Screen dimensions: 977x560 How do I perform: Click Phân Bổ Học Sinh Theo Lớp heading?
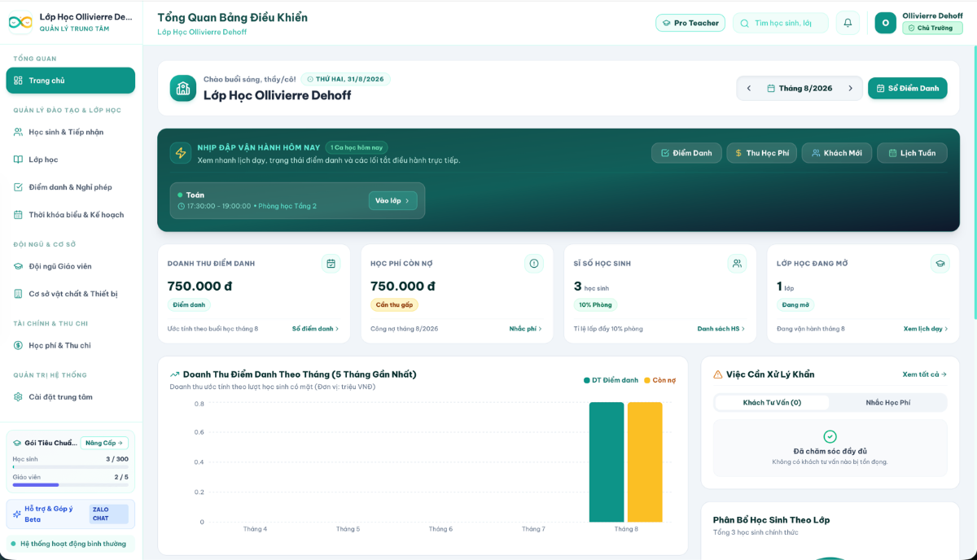[771, 520]
